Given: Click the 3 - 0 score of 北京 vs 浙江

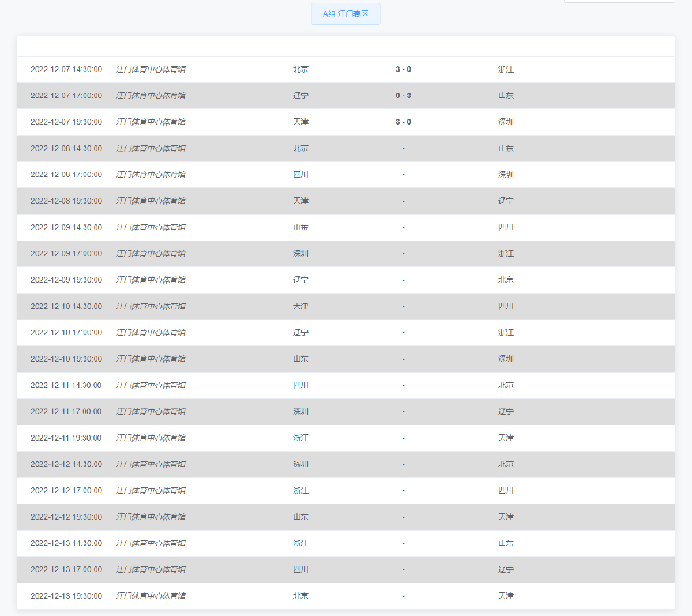Looking at the screenshot, I should pyautogui.click(x=403, y=69).
